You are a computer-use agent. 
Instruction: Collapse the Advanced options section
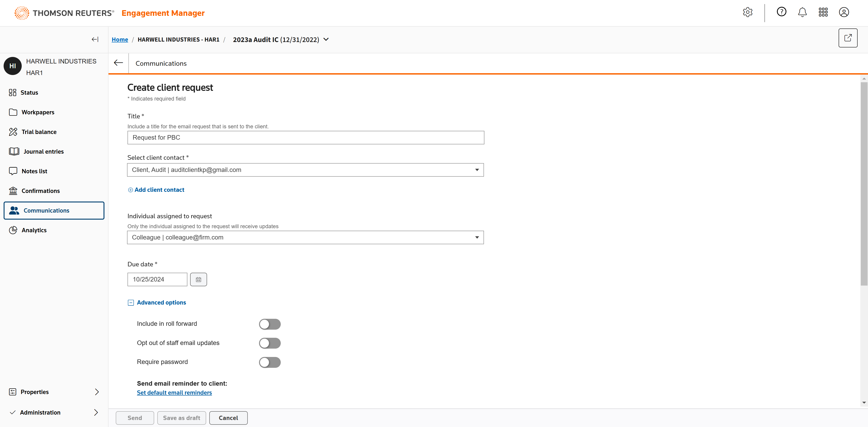click(131, 303)
